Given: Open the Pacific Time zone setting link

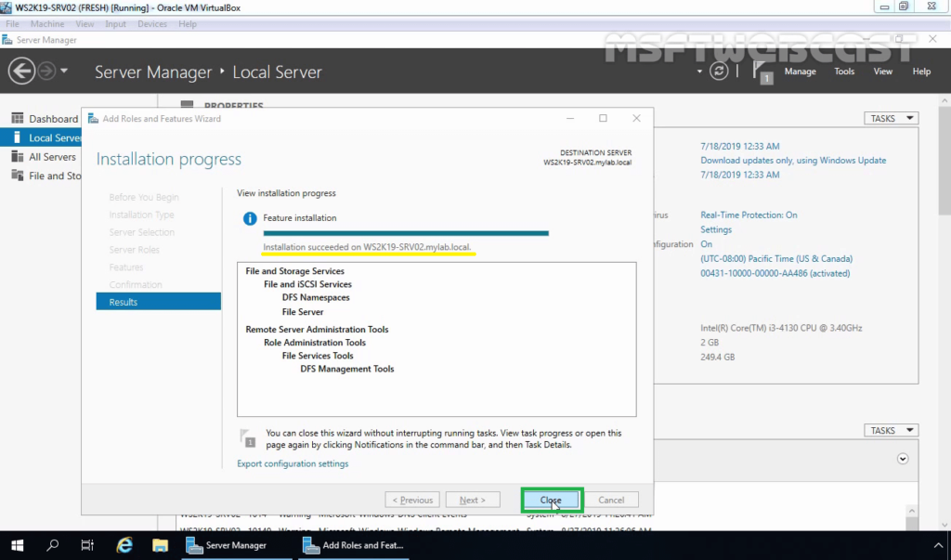Looking at the screenshot, I should [776, 258].
